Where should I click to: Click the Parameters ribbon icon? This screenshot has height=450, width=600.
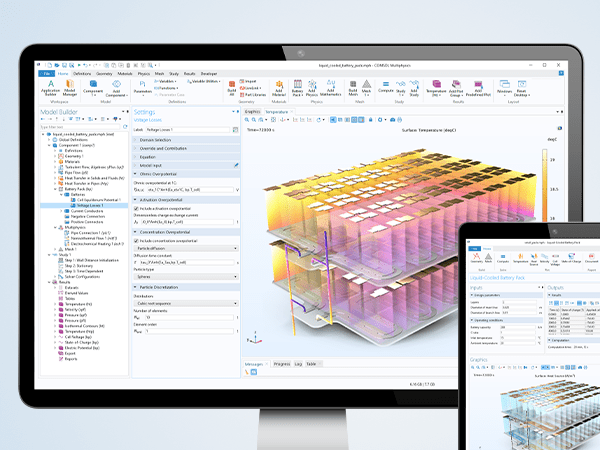click(x=143, y=87)
